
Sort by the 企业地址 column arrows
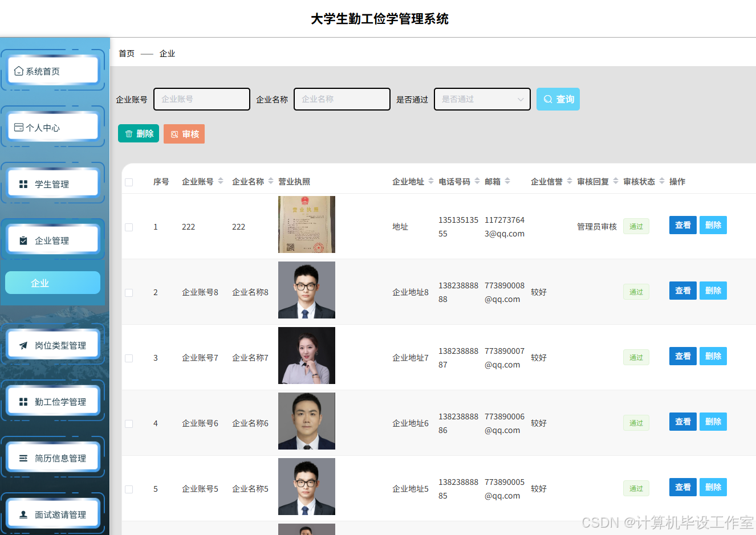(431, 181)
